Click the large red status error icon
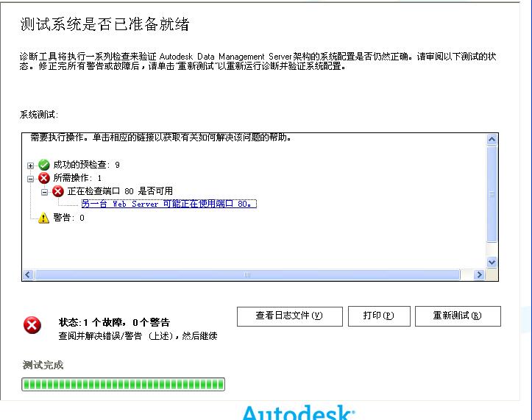Viewport: 532px width, 420px height. [x=32, y=325]
